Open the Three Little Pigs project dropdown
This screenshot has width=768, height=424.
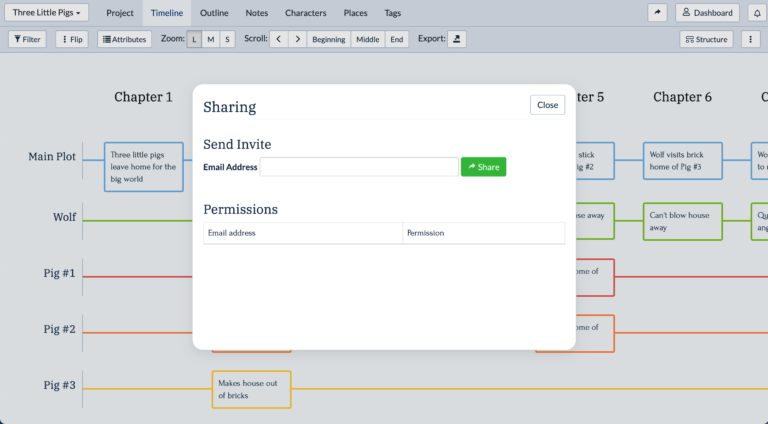(48, 13)
